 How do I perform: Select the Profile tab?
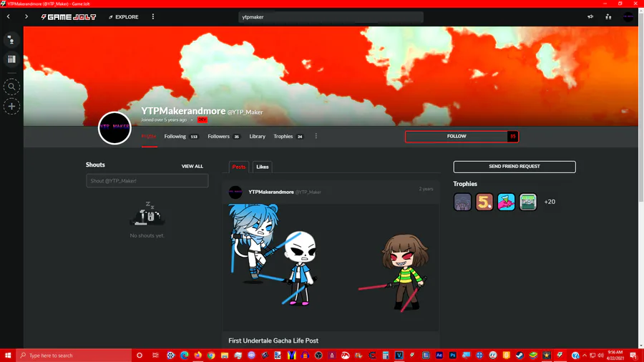coord(149,136)
